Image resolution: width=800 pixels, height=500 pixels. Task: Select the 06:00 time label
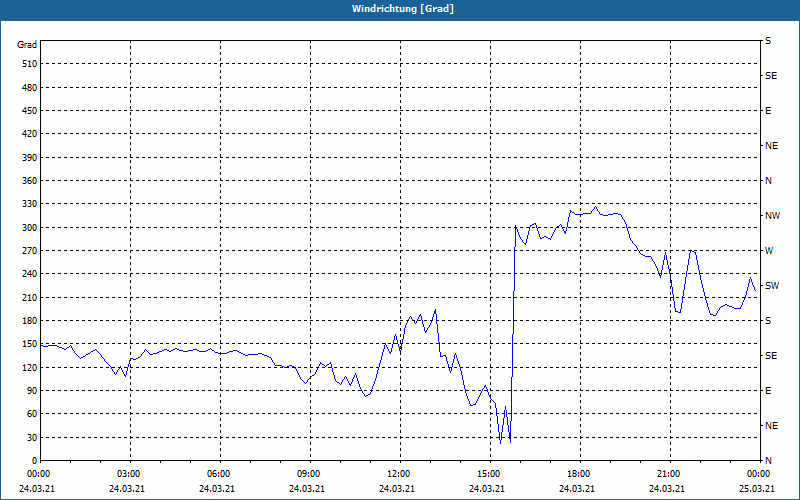(219, 474)
